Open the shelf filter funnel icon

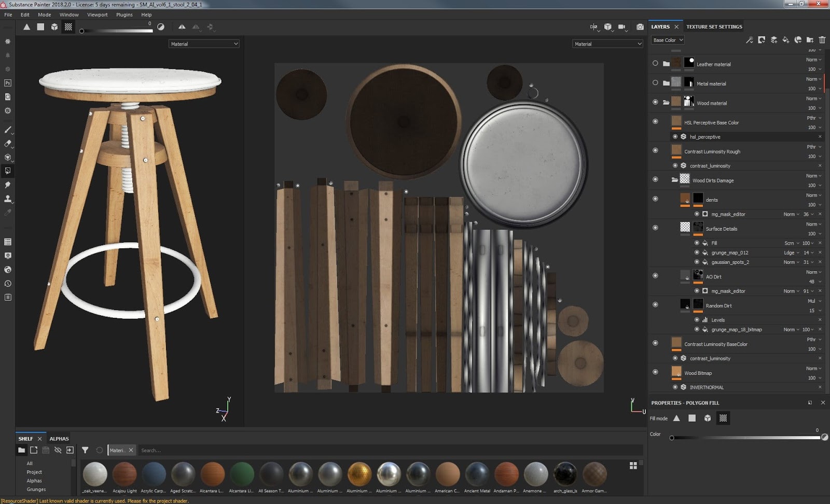click(x=85, y=450)
